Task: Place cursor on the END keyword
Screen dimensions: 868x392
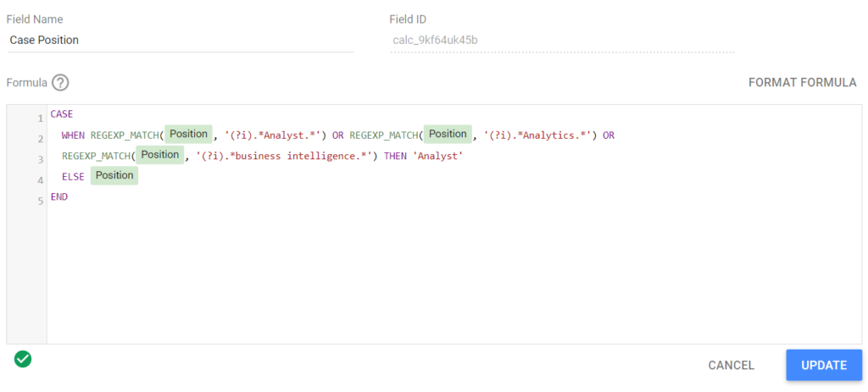Action: pos(59,196)
